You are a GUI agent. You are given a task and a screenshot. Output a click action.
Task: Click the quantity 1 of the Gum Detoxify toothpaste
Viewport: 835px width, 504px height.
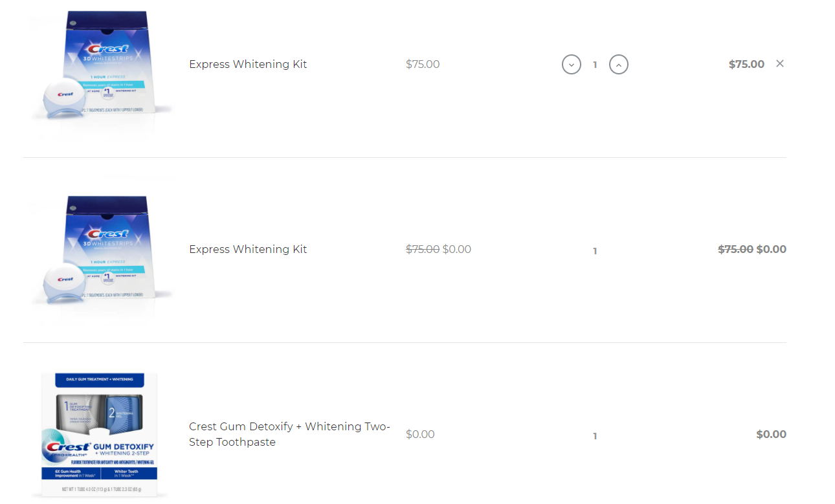[x=595, y=436]
